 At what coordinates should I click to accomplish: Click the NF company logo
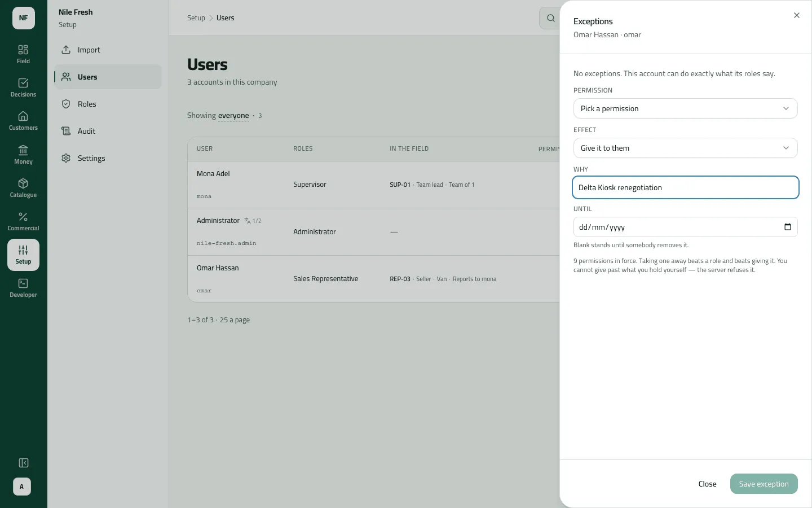pos(24,18)
